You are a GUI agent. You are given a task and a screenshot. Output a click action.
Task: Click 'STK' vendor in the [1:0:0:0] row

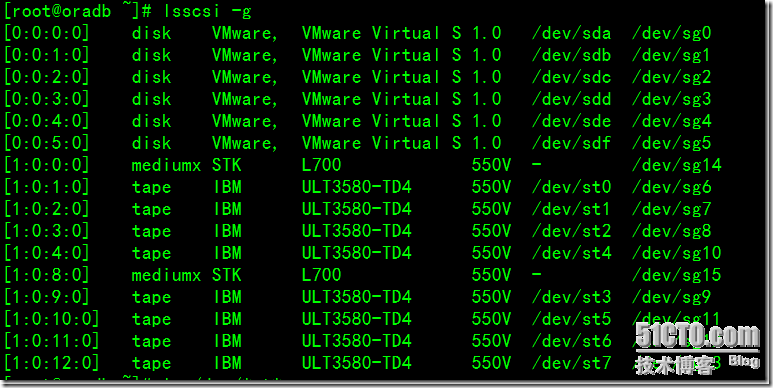[227, 165]
